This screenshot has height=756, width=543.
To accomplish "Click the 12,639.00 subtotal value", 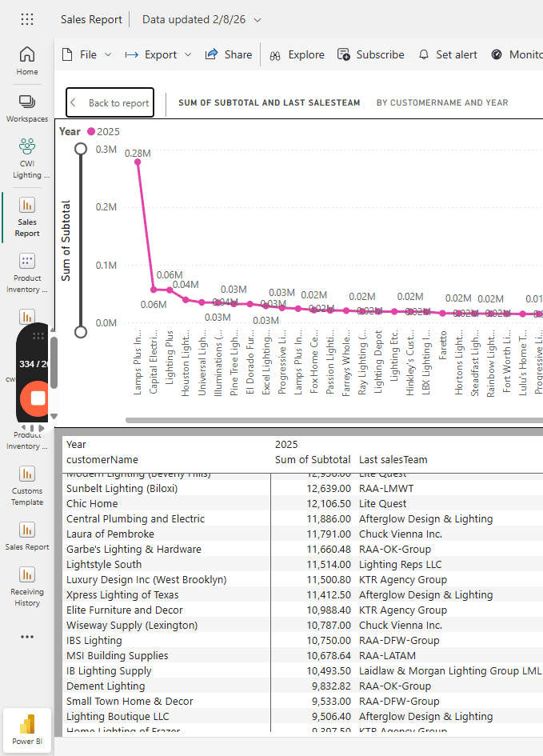I will click(x=329, y=489).
